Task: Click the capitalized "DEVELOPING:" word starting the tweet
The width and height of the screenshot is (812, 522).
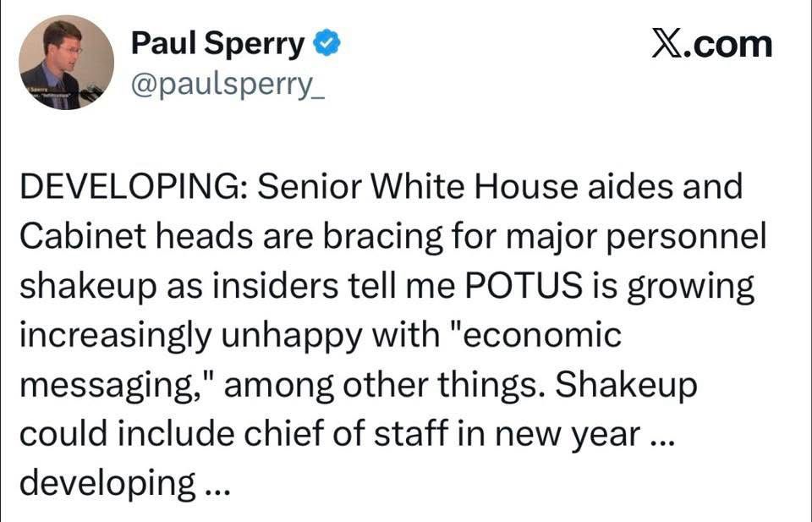Action: tap(131, 187)
